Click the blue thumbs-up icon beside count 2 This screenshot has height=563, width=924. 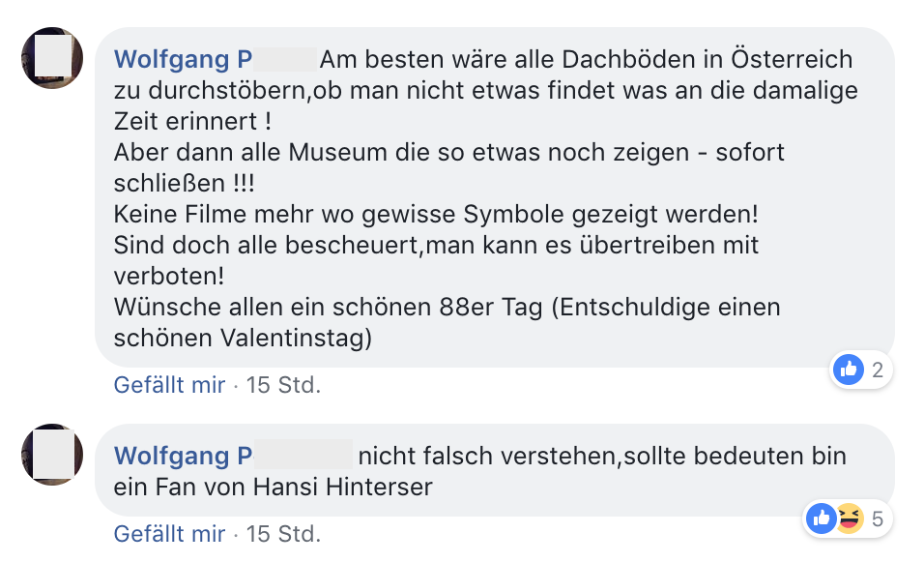pyautogui.click(x=848, y=370)
